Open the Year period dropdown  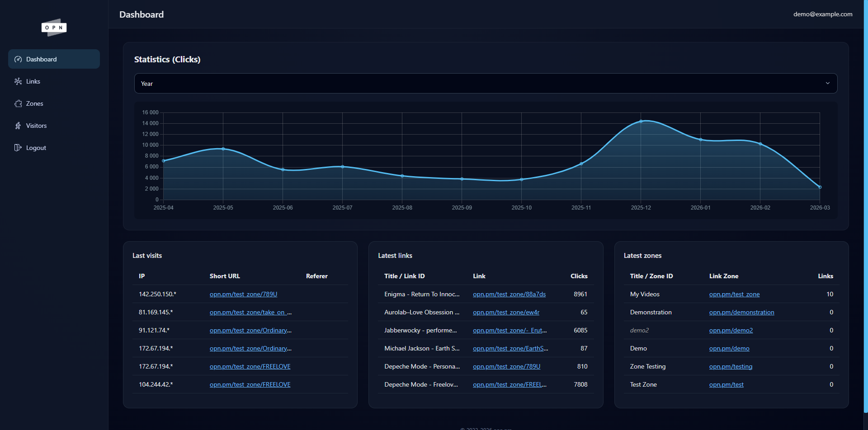click(486, 84)
